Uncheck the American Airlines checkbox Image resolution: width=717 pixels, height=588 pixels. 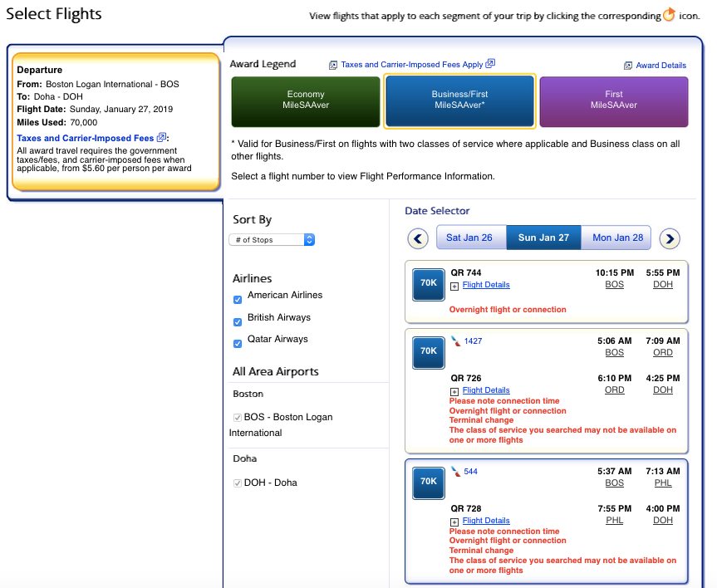[x=238, y=299]
